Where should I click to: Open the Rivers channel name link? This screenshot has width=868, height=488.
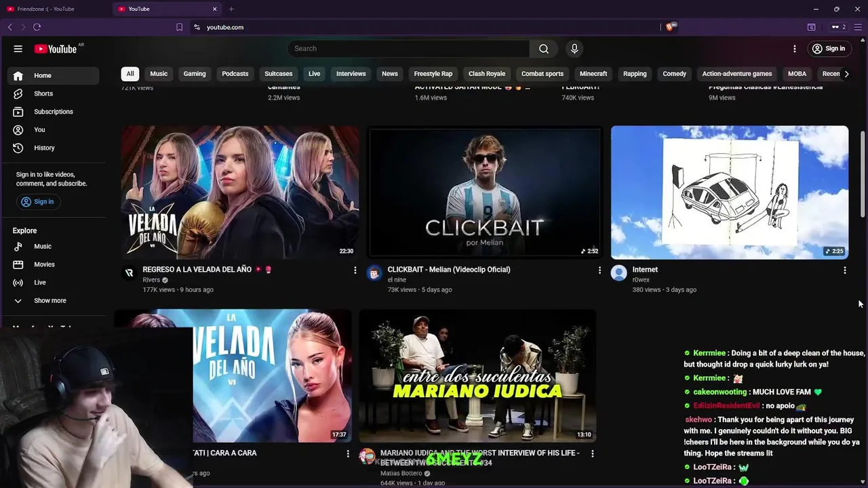151,280
